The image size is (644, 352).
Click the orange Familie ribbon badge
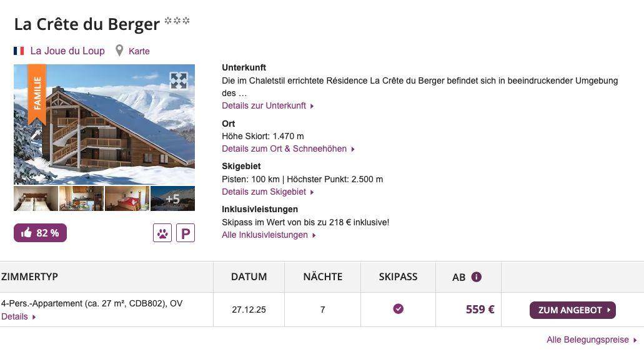pyautogui.click(x=37, y=94)
